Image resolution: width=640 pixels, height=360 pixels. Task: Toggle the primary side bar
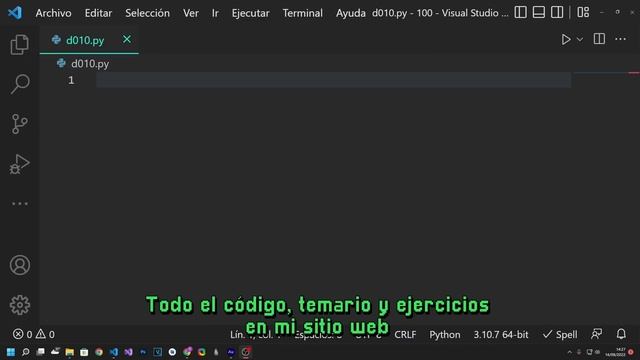(x=520, y=12)
